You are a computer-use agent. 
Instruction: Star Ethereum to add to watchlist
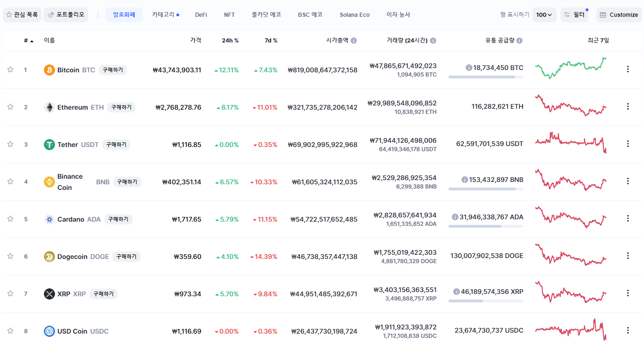[10, 107]
